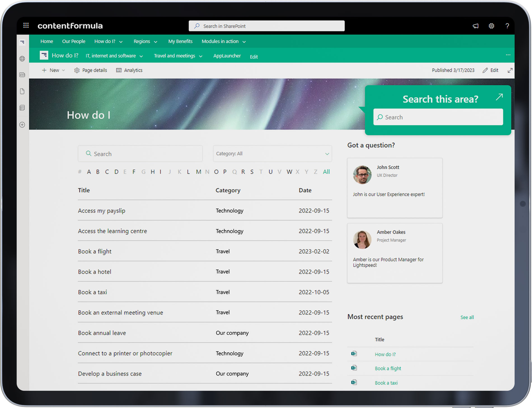Select the globe icon in left sidebar

pos(22,59)
